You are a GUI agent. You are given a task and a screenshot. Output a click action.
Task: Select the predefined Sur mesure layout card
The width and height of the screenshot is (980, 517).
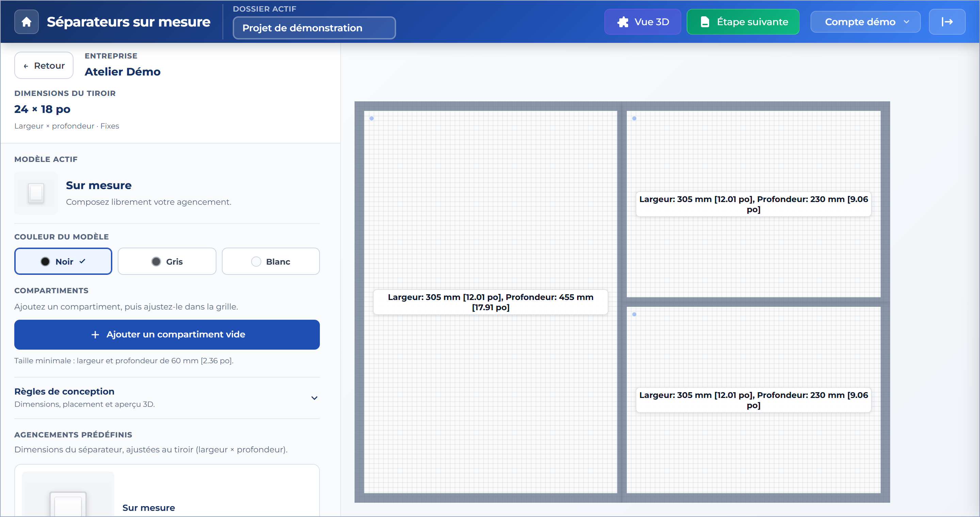point(167,490)
